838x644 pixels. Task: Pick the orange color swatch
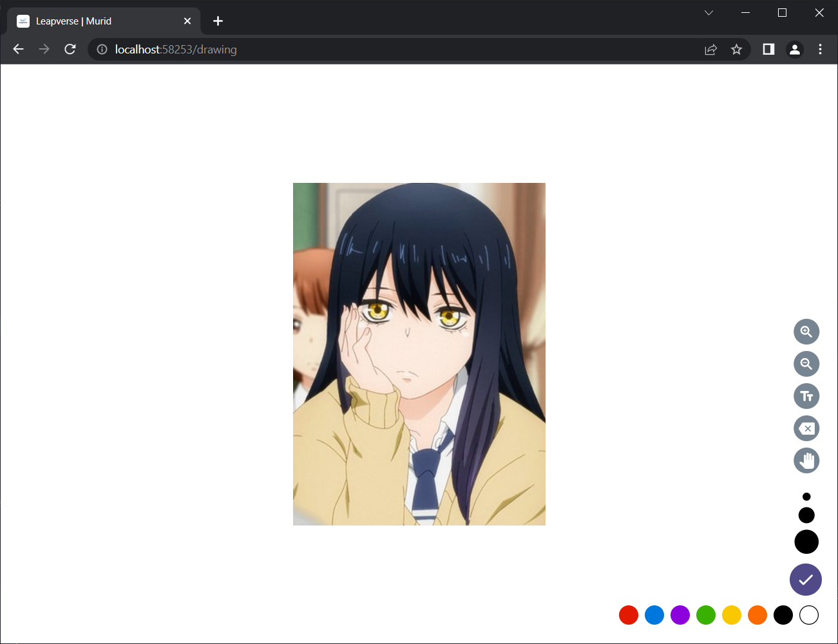pos(757,615)
